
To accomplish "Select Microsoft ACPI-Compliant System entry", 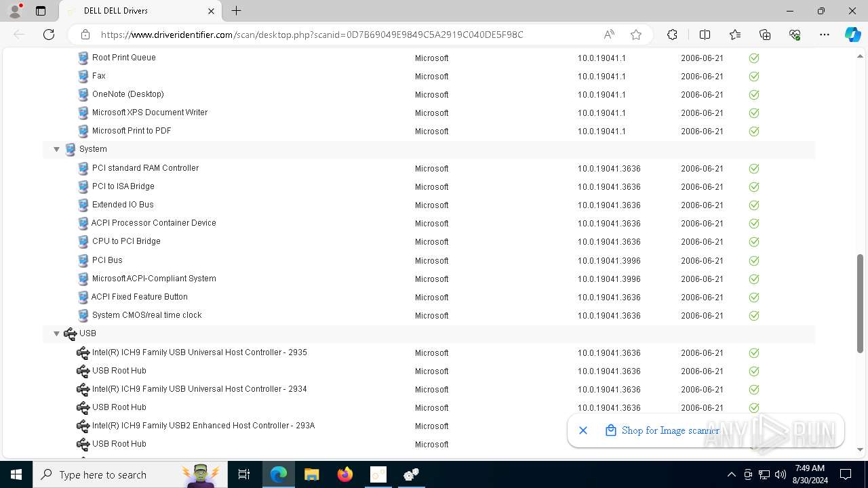I will point(154,279).
